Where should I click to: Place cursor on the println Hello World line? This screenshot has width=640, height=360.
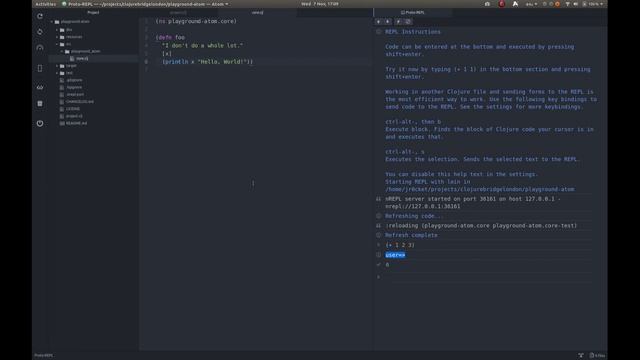click(207, 62)
